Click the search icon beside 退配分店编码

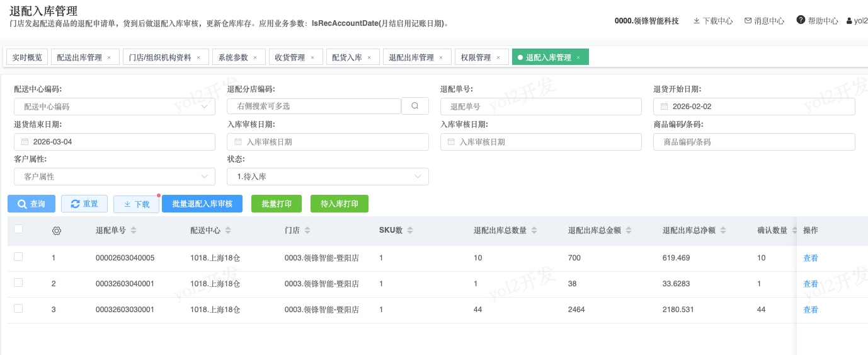click(415, 106)
